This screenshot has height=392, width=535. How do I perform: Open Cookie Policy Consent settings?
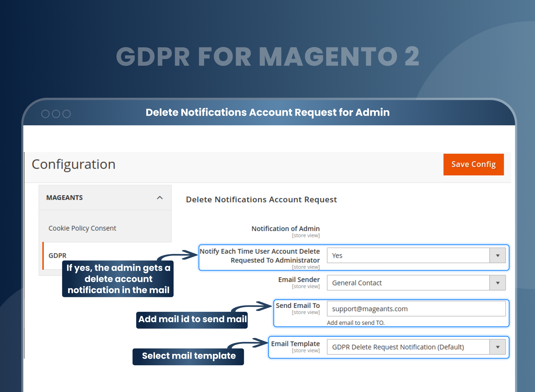(82, 228)
